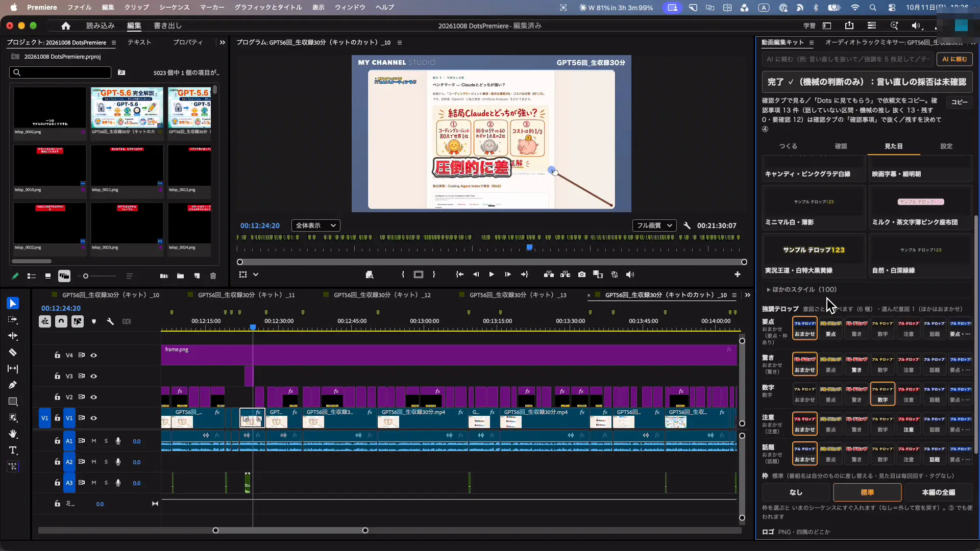The image size is (980, 551).
Task: Open timeline display settings wrench
Action: pyautogui.click(x=110, y=321)
